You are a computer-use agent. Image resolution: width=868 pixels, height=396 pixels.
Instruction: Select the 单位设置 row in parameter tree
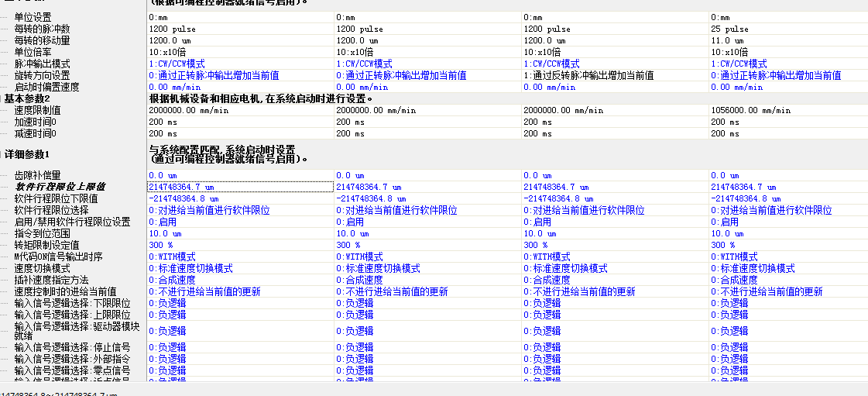tap(33, 17)
